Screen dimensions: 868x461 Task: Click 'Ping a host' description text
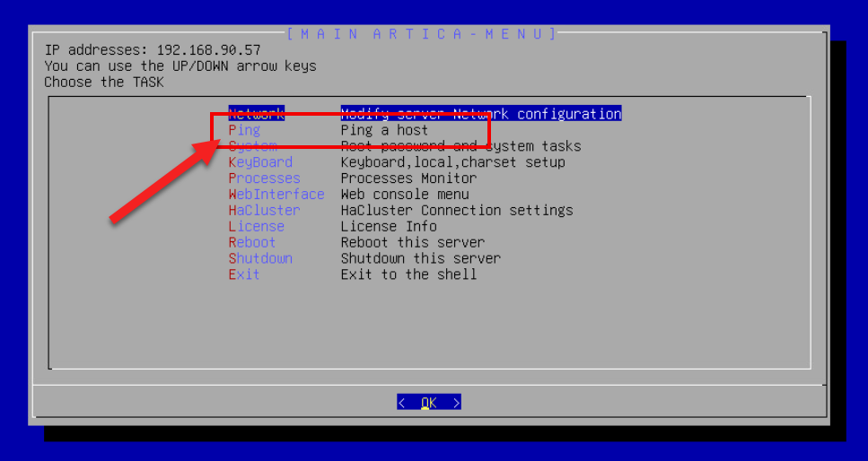[x=384, y=130]
